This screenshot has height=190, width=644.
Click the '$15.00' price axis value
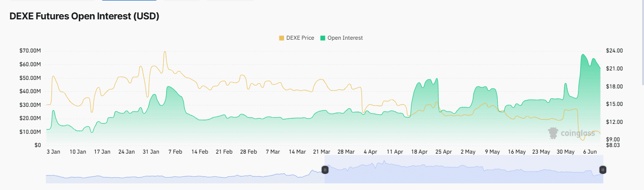tap(615, 104)
